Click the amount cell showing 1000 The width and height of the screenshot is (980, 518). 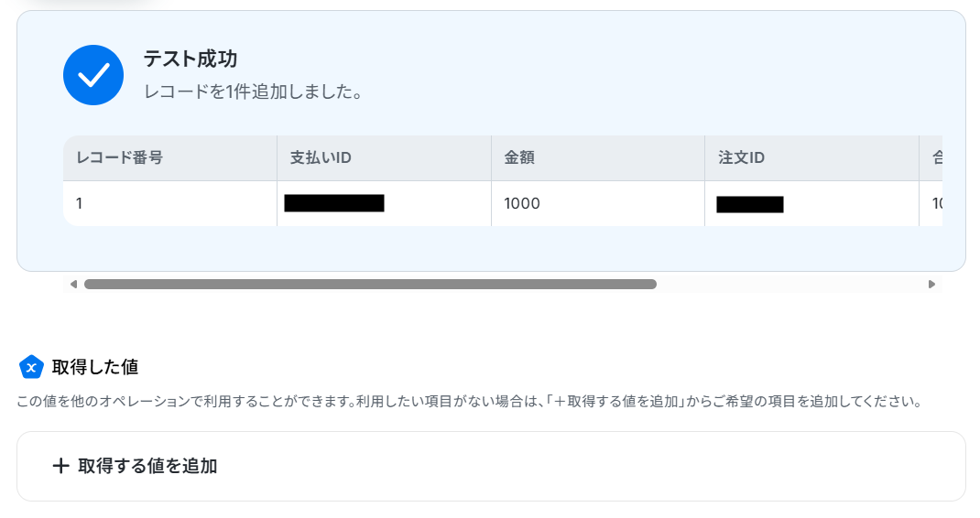click(x=598, y=204)
